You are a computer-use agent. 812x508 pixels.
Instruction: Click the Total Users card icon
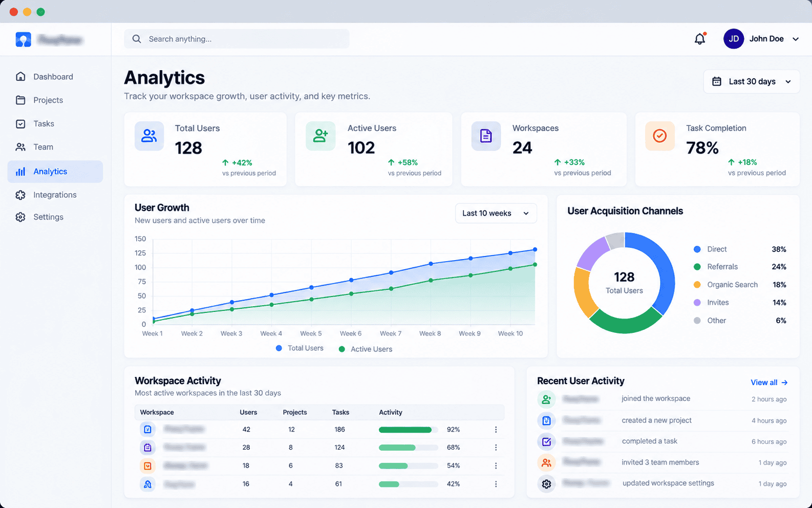point(149,136)
